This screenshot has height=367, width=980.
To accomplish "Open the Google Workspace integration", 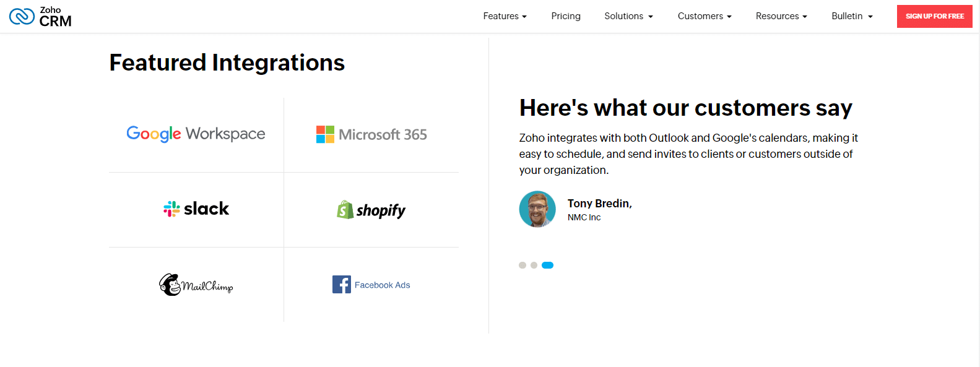I will [x=196, y=134].
